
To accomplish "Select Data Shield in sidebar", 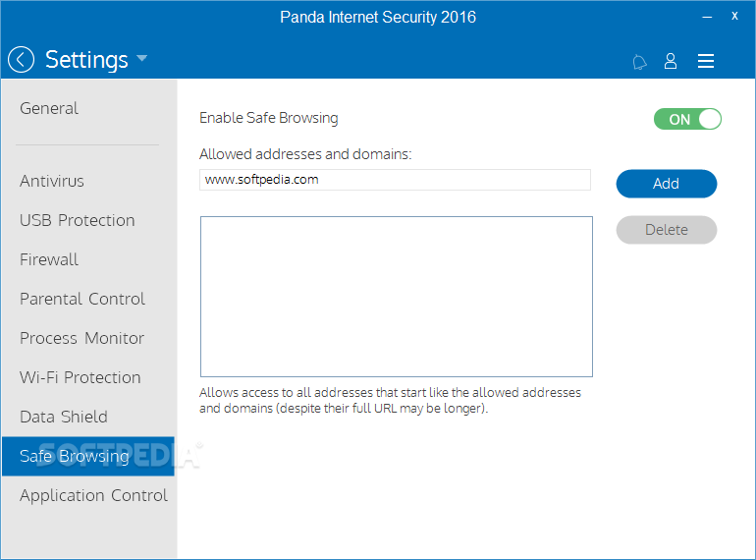I will point(64,418).
